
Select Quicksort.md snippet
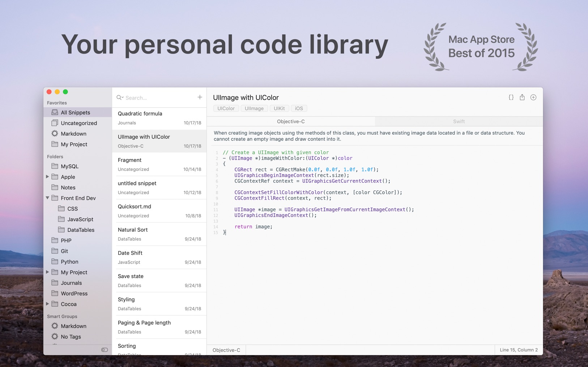[159, 211]
